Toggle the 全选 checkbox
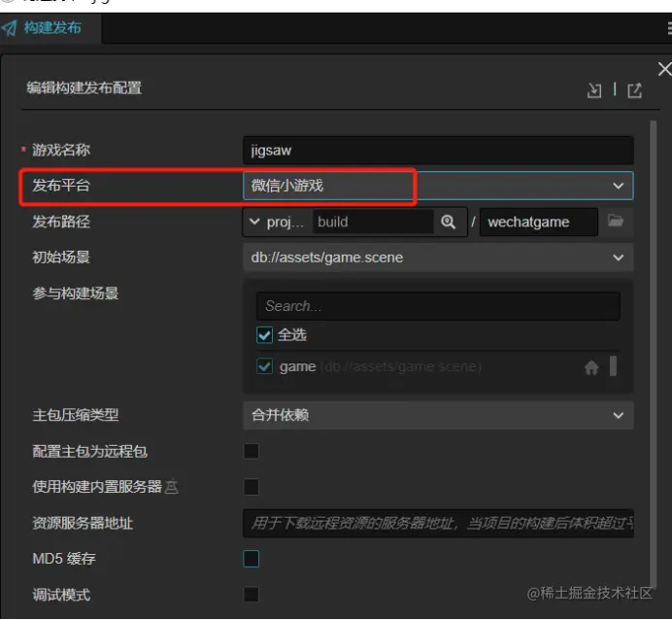Image resolution: width=672 pixels, height=620 pixels. pyautogui.click(x=264, y=335)
